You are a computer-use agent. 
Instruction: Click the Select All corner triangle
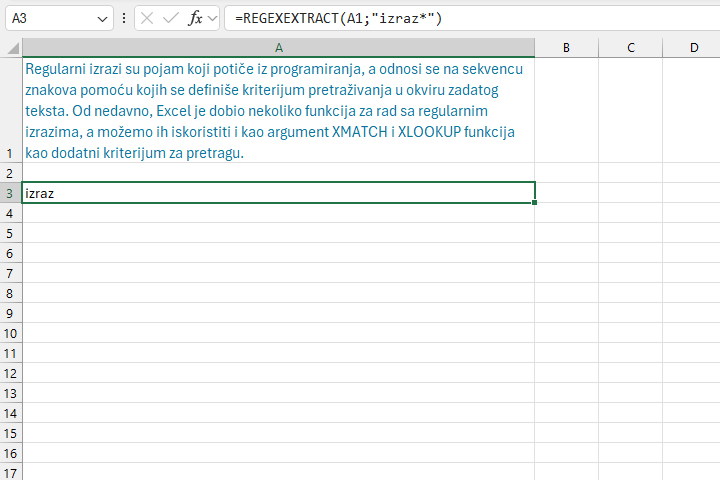11,48
